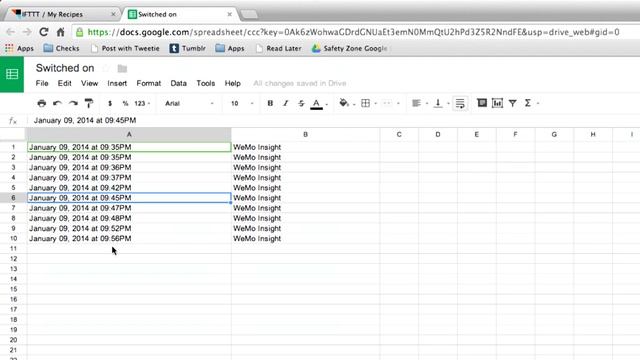Toggle strikethrough formatting
640x360 pixels.
[301, 103]
